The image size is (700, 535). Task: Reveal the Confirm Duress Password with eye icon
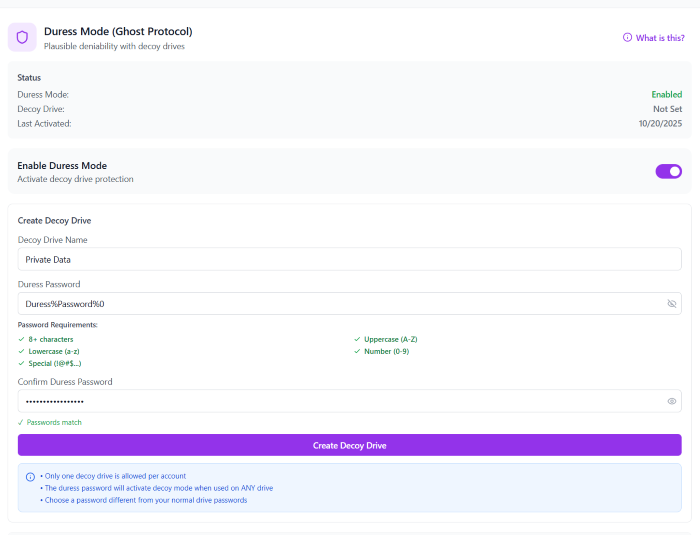[671, 401]
